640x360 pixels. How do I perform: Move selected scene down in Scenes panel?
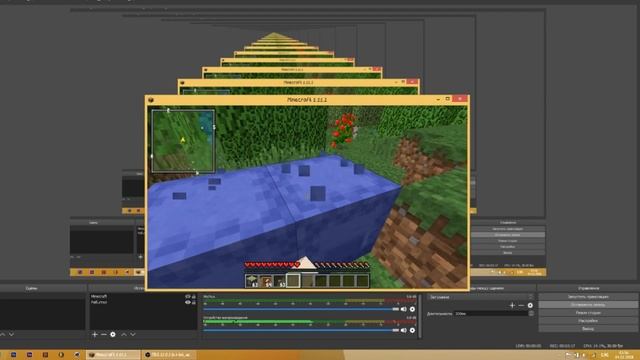point(11,334)
